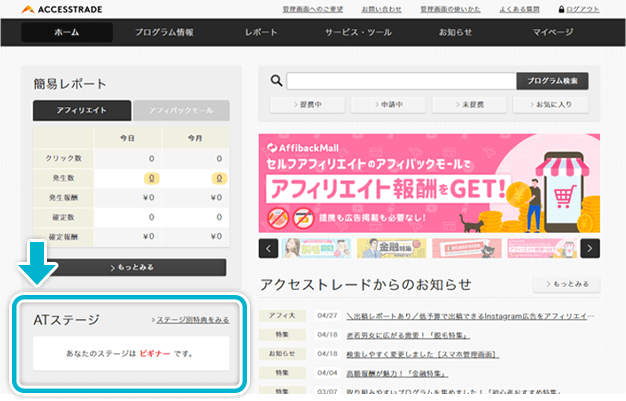626x401 pixels.
Task: Click the ACCESSTRADE logo
Action: coord(62,9)
